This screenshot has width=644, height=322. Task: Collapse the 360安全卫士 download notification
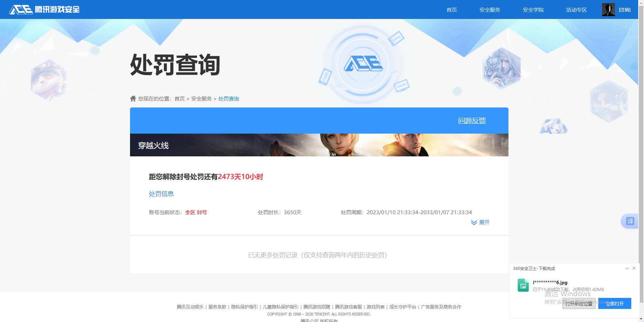(x=627, y=268)
